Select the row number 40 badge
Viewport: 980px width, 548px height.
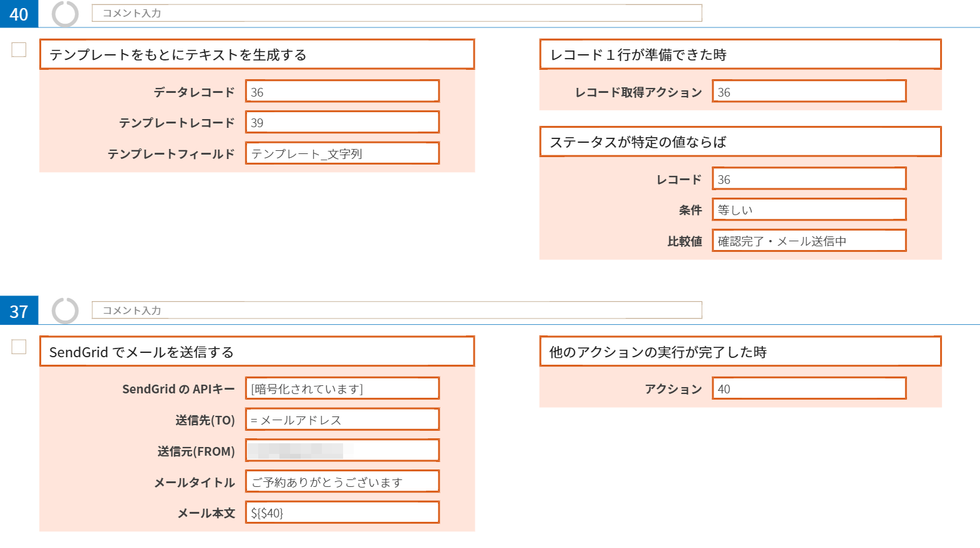click(x=19, y=14)
